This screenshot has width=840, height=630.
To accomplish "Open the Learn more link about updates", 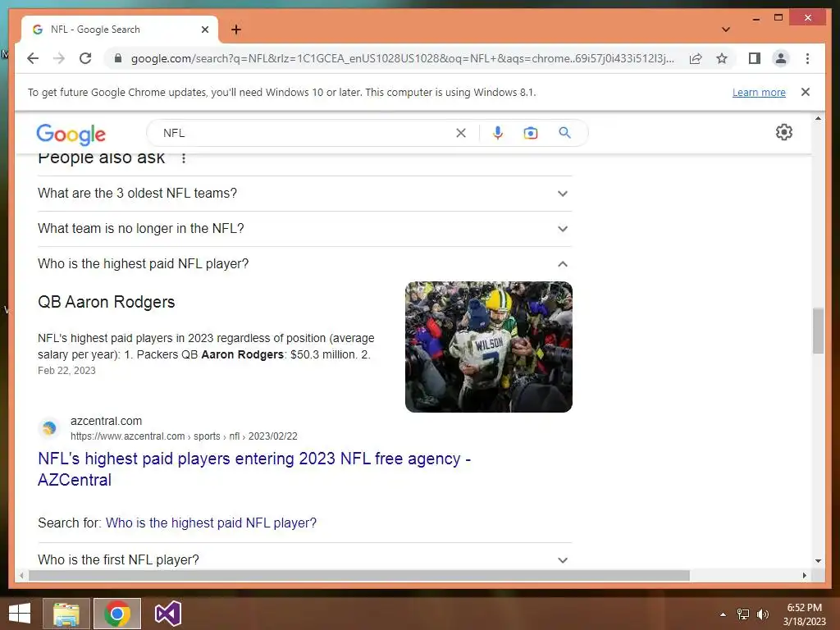I will click(759, 92).
